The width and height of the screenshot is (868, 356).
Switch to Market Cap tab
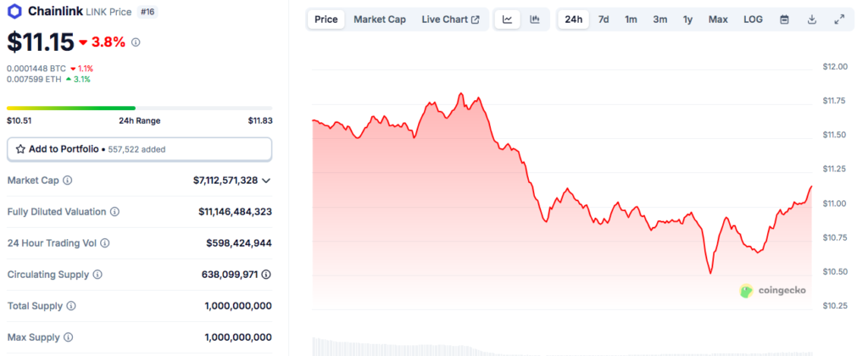click(379, 19)
